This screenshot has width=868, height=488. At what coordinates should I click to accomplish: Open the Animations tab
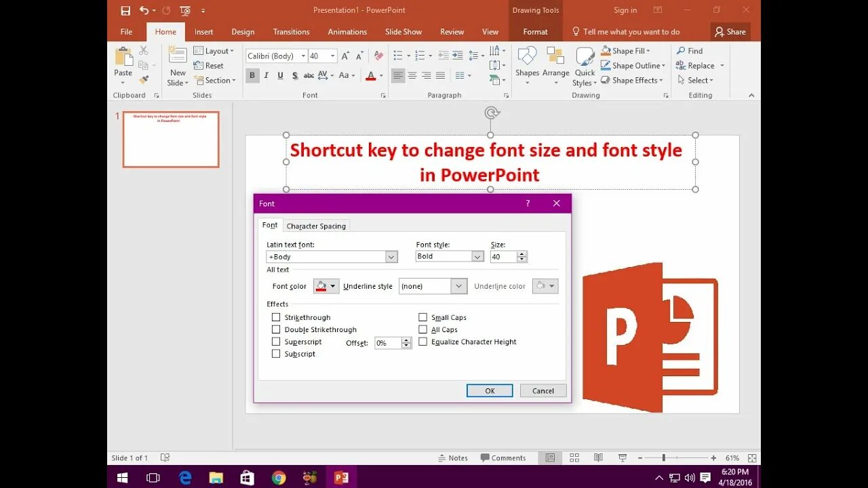coord(347,32)
